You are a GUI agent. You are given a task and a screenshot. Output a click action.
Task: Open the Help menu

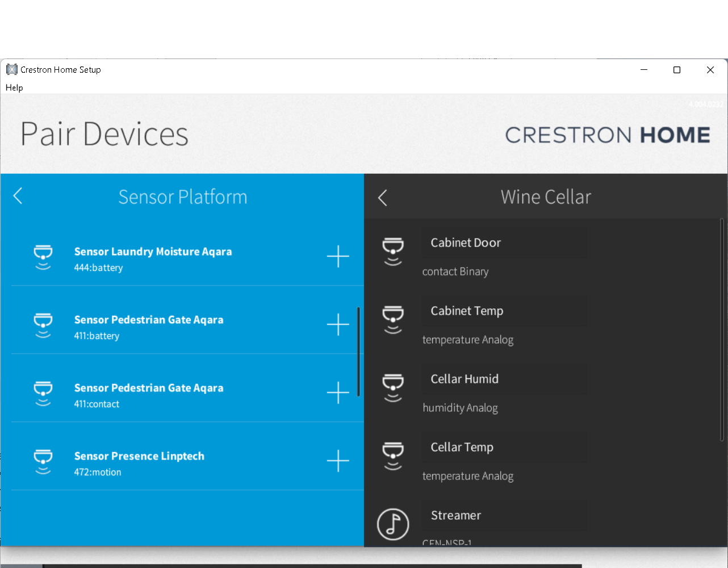14,87
